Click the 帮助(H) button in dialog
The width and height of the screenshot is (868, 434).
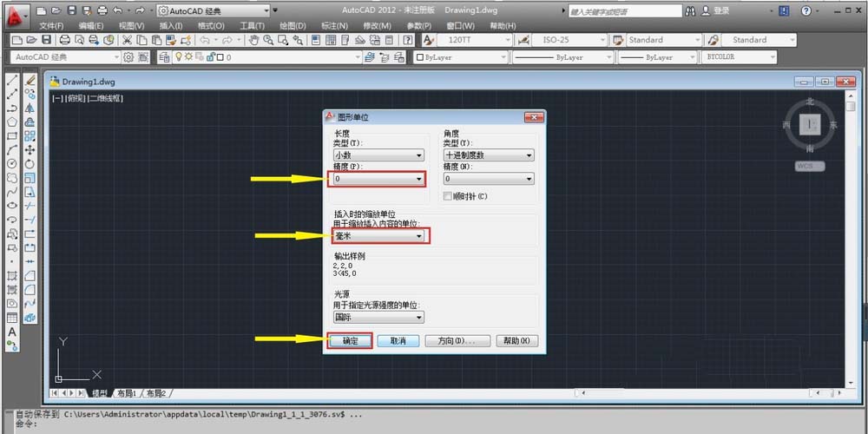click(517, 341)
